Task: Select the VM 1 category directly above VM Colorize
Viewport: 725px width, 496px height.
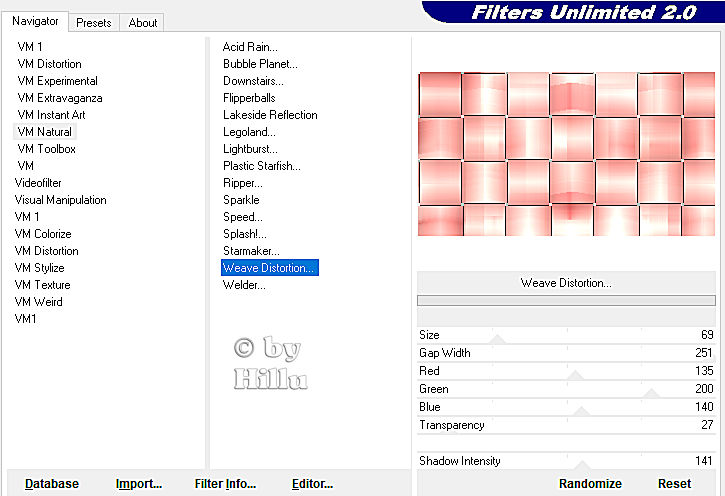Action: point(27,216)
